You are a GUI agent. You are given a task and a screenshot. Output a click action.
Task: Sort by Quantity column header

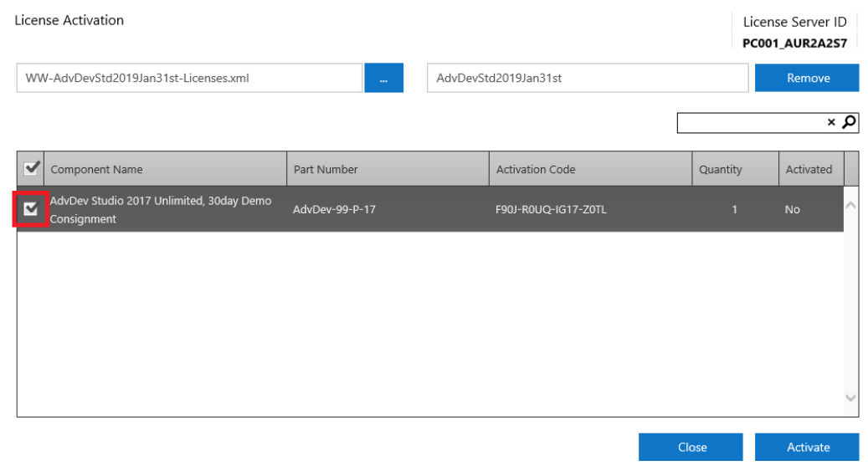point(736,169)
